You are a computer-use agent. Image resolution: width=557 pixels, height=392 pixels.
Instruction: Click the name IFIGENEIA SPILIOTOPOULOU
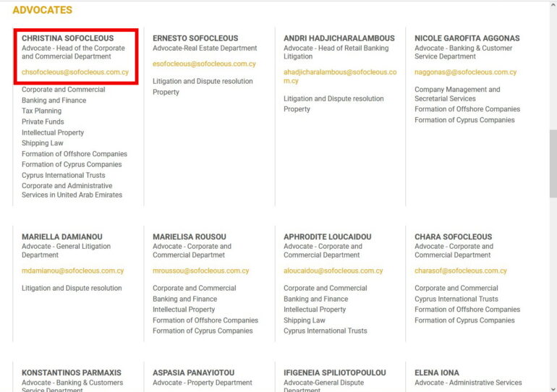tap(335, 372)
